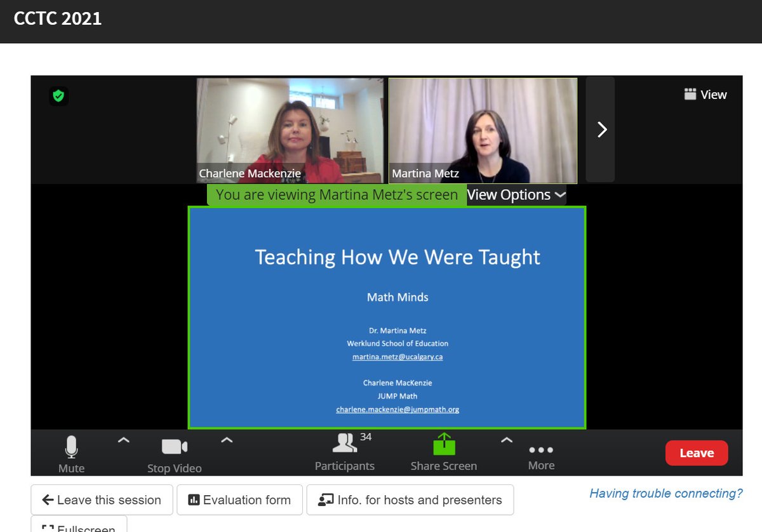This screenshot has width=762, height=532.
Task: Click the arrow to show more participant videos
Action: [600, 129]
